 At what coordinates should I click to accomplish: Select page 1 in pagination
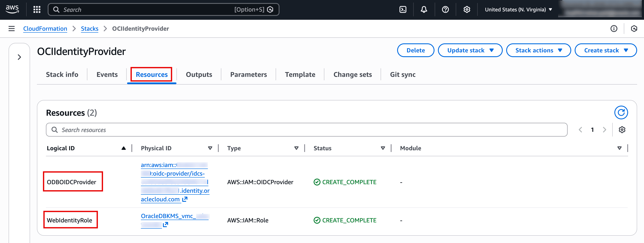point(592,129)
